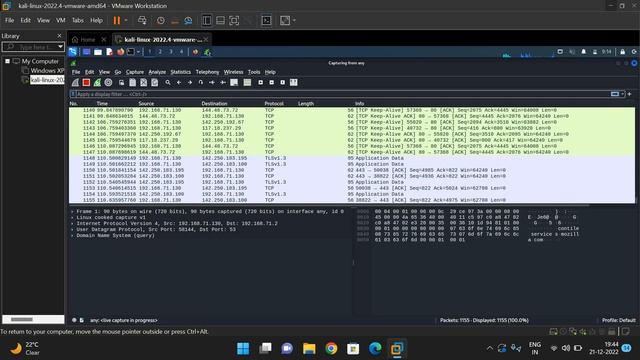Toggle auto-scroll during live capture
The height and width of the screenshot is (360, 640).
point(234,82)
